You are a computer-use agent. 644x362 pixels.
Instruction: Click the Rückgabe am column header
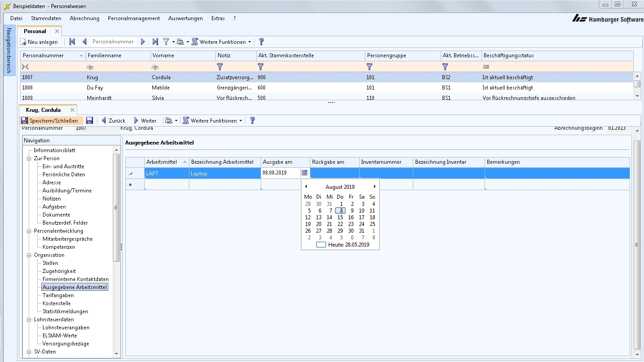tap(335, 162)
